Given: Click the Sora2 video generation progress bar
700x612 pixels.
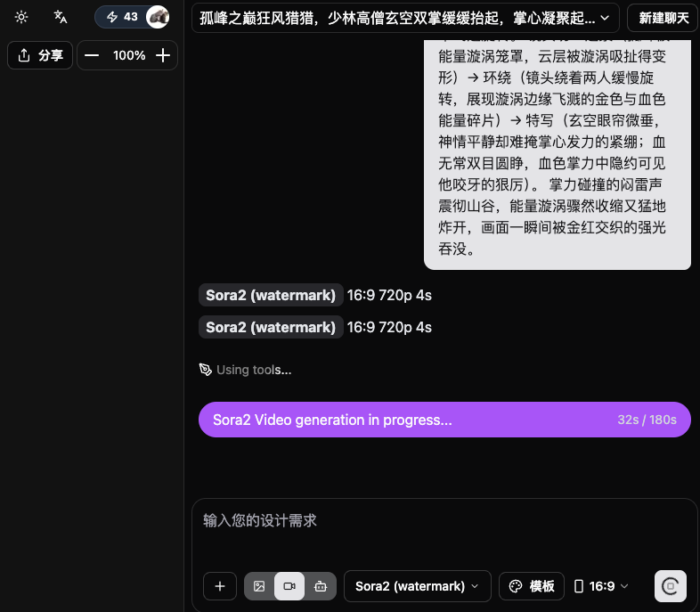Looking at the screenshot, I should tap(444, 420).
